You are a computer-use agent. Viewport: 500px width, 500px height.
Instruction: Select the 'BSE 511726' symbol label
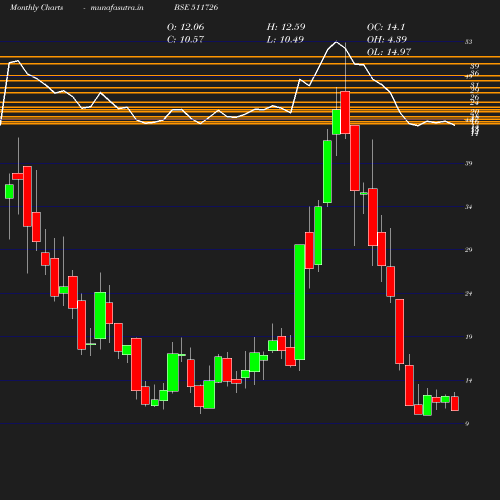coord(196,7)
